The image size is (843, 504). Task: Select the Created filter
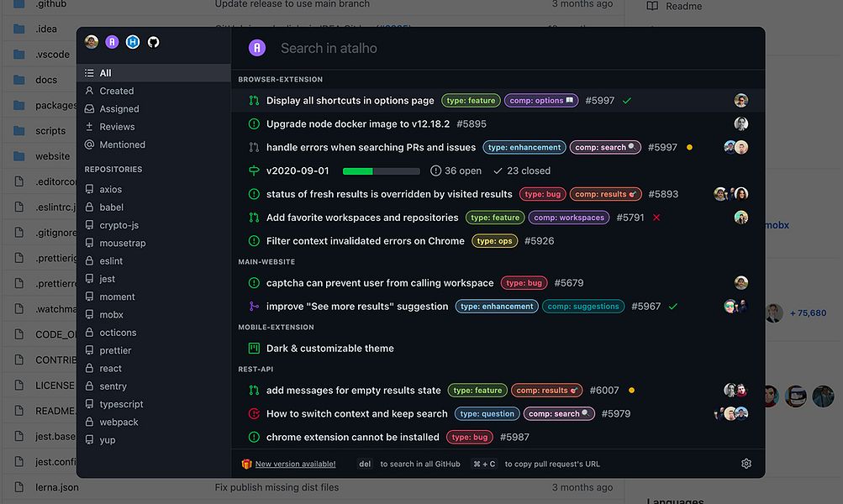click(x=154, y=91)
